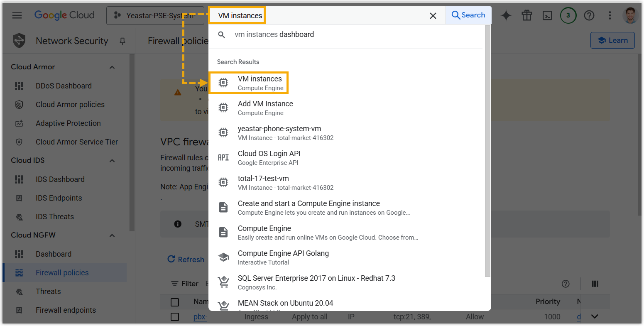Screen dimensions: 644x326
Task: Open the three-dot settings menu
Action: [x=610, y=16]
